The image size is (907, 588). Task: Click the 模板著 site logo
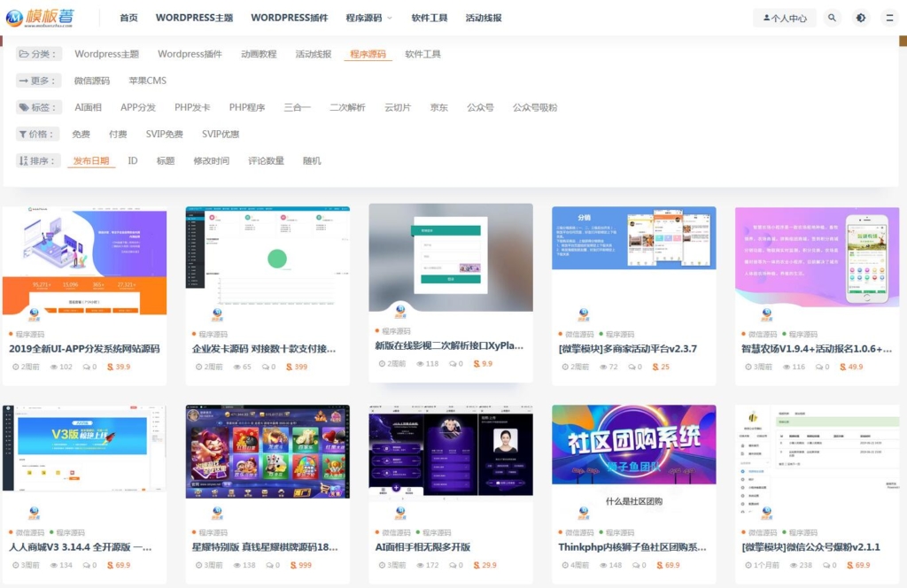coord(40,18)
